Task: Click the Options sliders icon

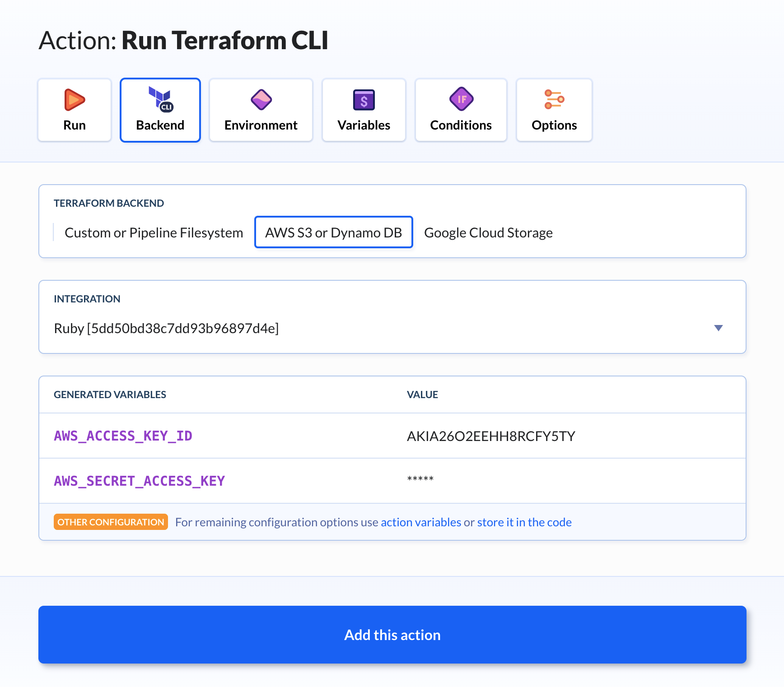Action: tap(554, 99)
